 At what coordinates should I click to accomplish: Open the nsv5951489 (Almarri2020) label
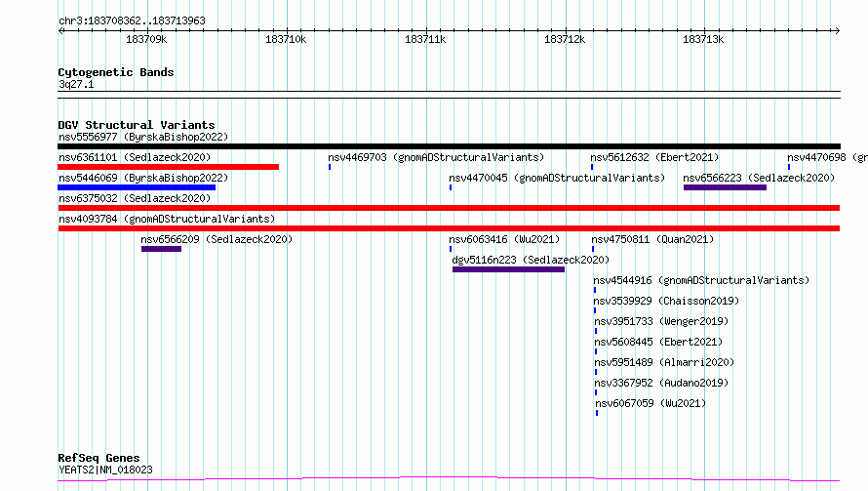pos(664,362)
